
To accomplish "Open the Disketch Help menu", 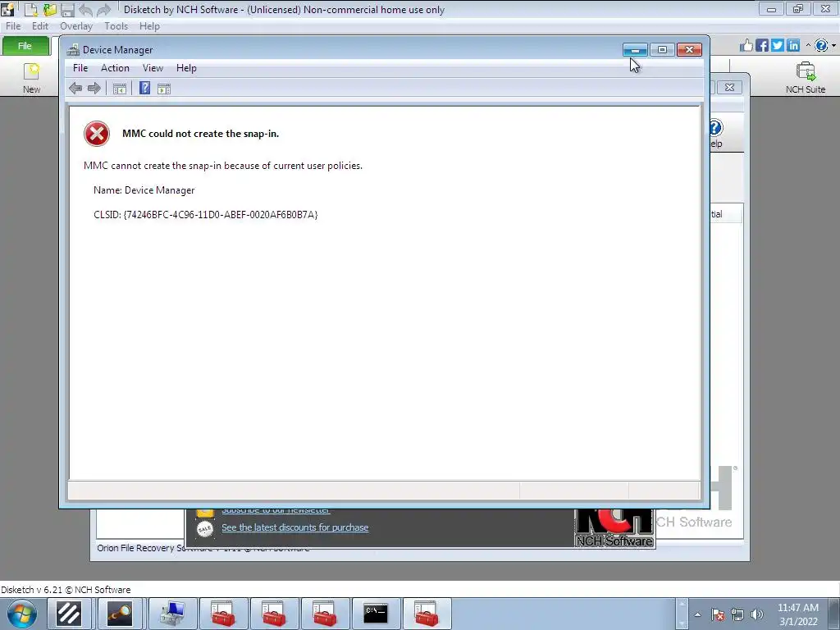I will 149,25.
